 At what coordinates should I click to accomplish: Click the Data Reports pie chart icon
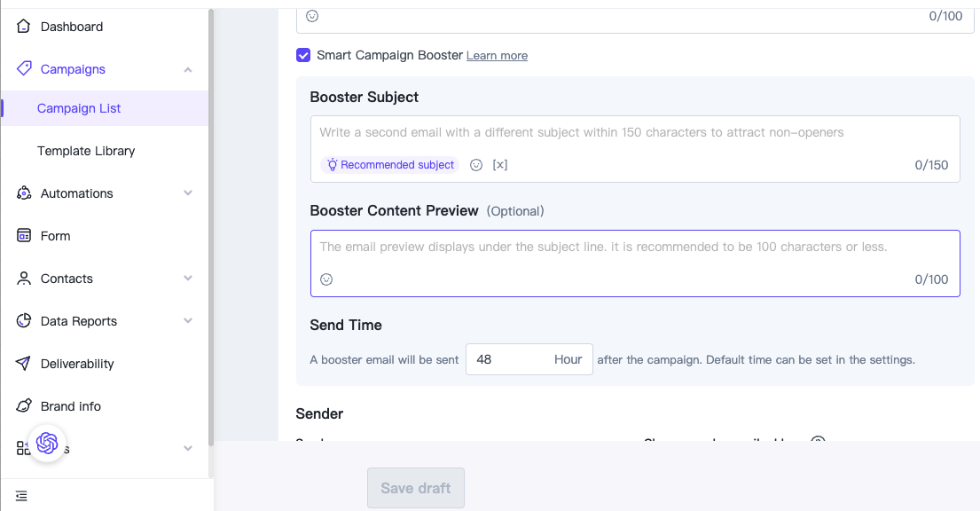coord(24,320)
